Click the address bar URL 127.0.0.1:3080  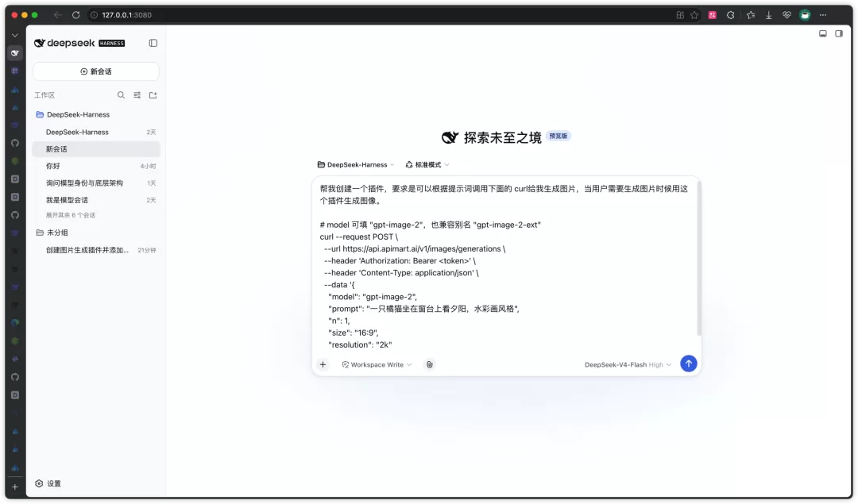[126, 15]
